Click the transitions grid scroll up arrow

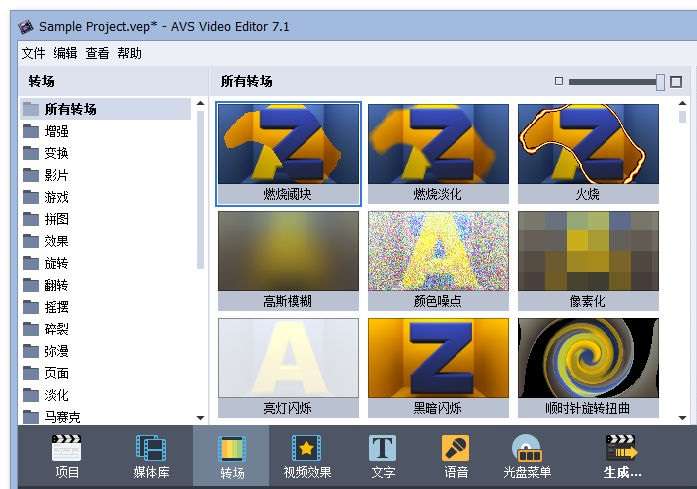[x=682, y=103]
